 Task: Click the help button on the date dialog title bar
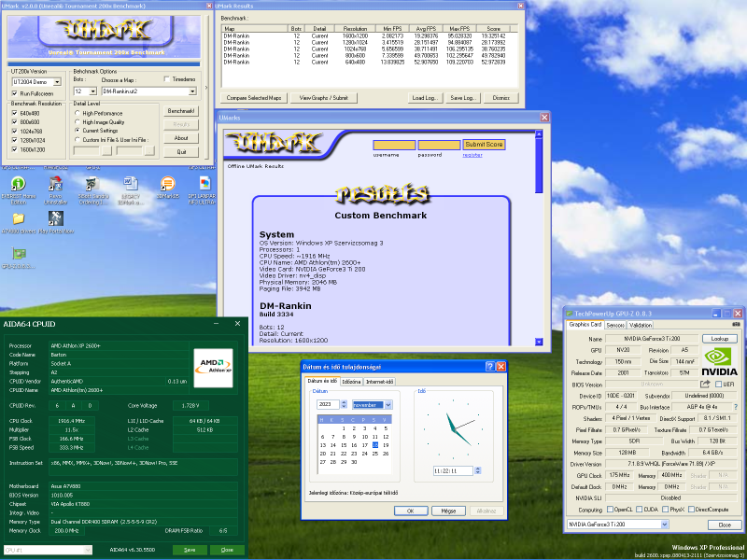(489, 367)
